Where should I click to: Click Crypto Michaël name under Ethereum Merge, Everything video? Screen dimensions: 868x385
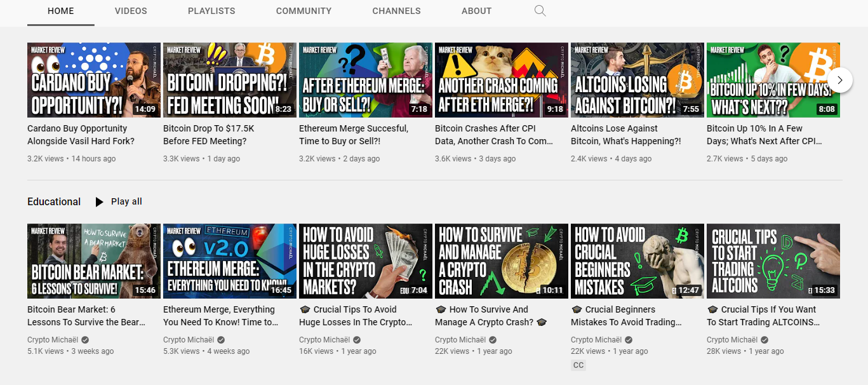click(189, 340)
